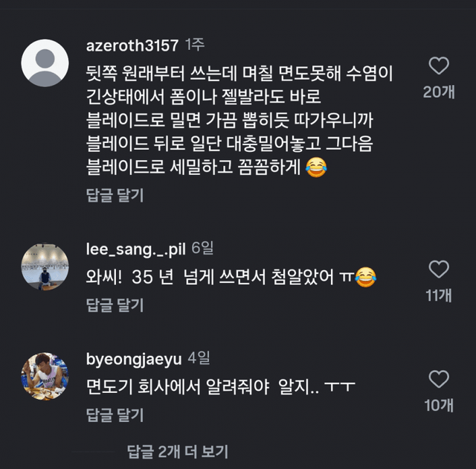Screen dimensions: 476x469
Task: Open the 11개 like count
Action: pyautogui.click(x=440, y=295)
